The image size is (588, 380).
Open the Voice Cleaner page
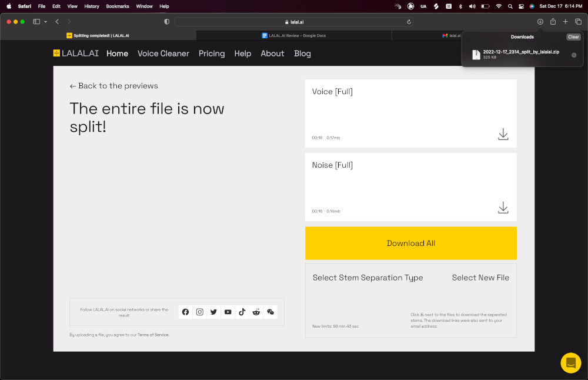click(x=163, y=54)
